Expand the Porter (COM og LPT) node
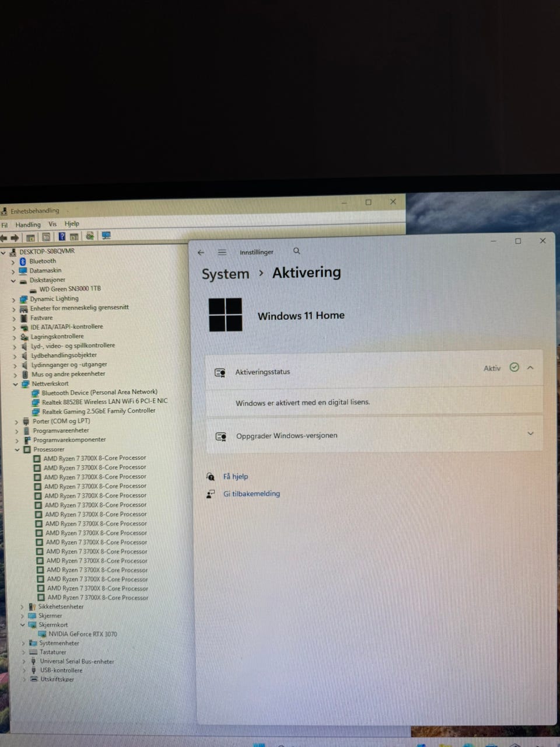This screenshot has height=747, width=560. tap(16, 422)
